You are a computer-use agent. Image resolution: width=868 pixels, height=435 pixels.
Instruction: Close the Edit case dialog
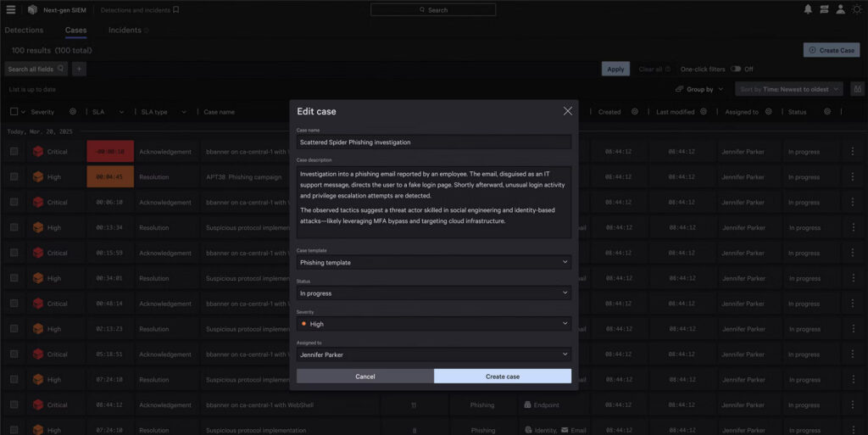[x=567, y=111]
